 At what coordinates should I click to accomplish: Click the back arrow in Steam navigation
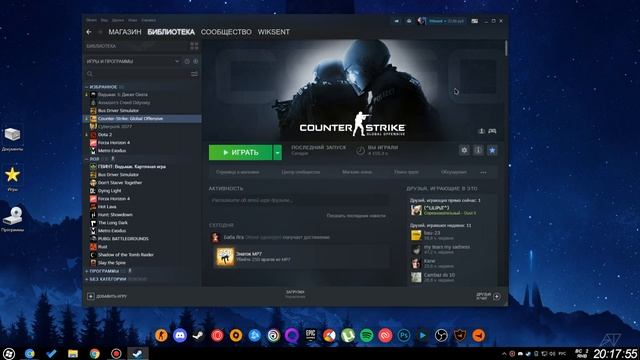89,32
